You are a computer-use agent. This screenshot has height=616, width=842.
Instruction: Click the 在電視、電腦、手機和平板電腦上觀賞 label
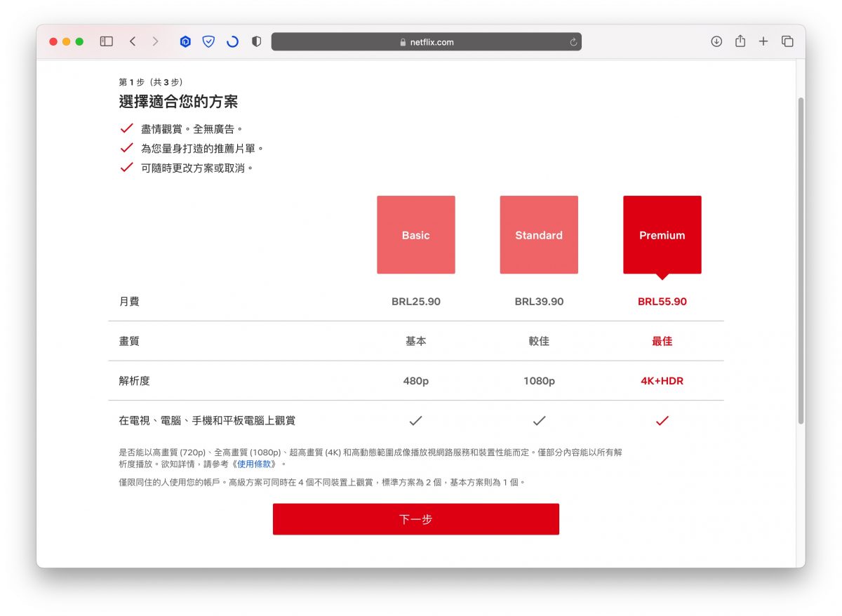click(x=207, y=421)
